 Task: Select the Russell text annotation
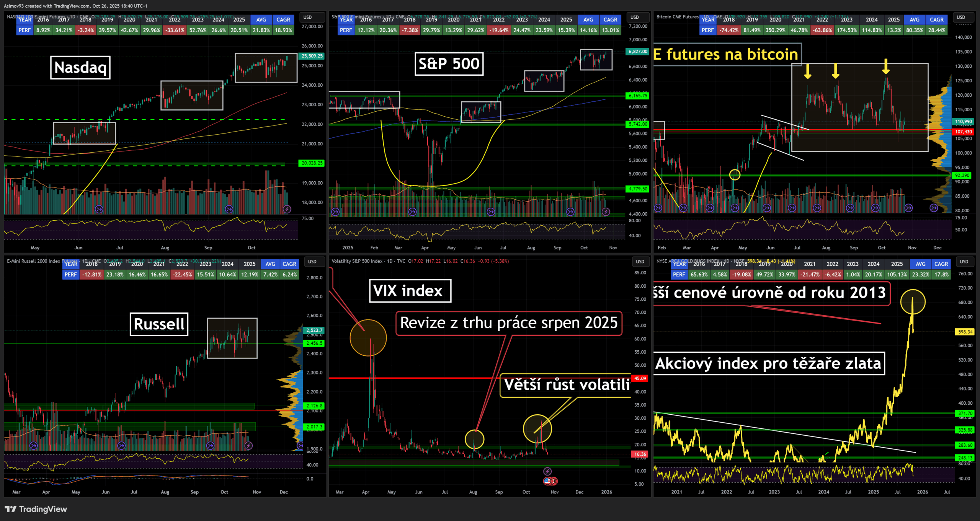[159, 324]
